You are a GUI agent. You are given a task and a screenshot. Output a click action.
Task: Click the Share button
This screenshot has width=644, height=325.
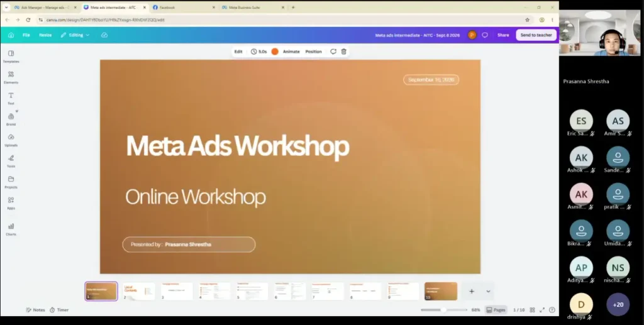click(x=503, y=35)
